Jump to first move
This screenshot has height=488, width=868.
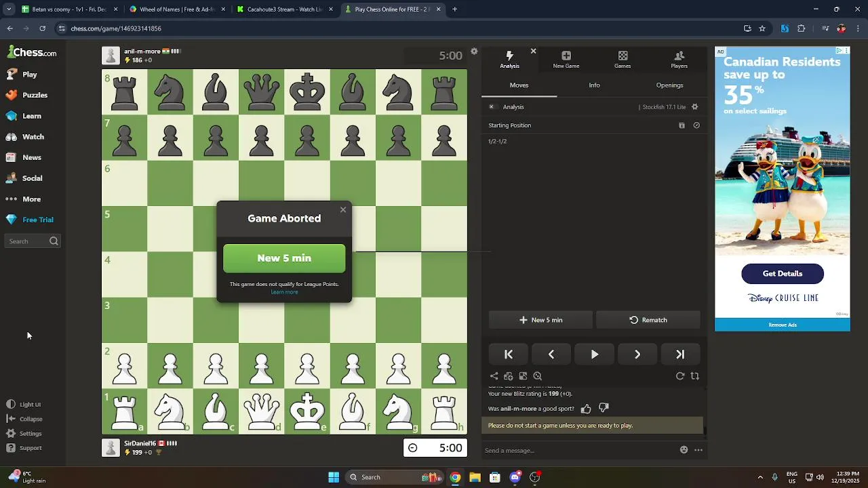tap(509, 354)
